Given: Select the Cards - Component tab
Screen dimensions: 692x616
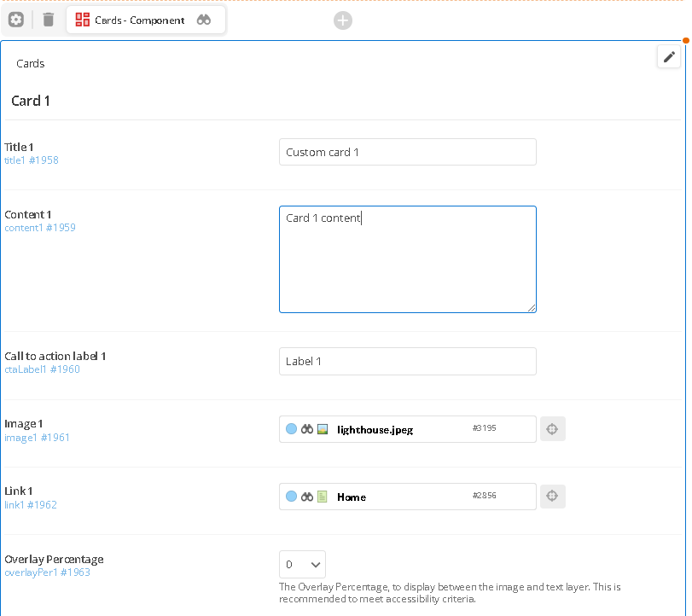Looking at the screenshot, I should click(x=146, y=20).
